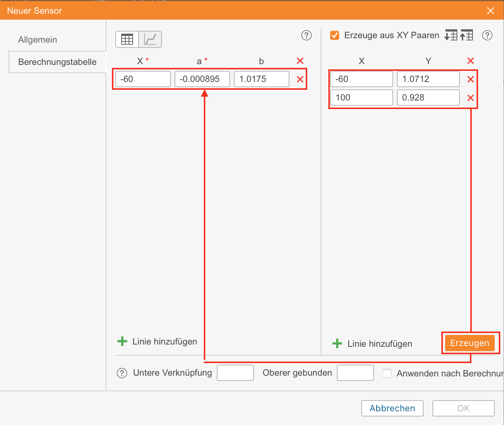Image resolution: width=504 pixels, height=425 pixels.
Task: Click the Abbrechen button
Action: (x=392, y=408)
